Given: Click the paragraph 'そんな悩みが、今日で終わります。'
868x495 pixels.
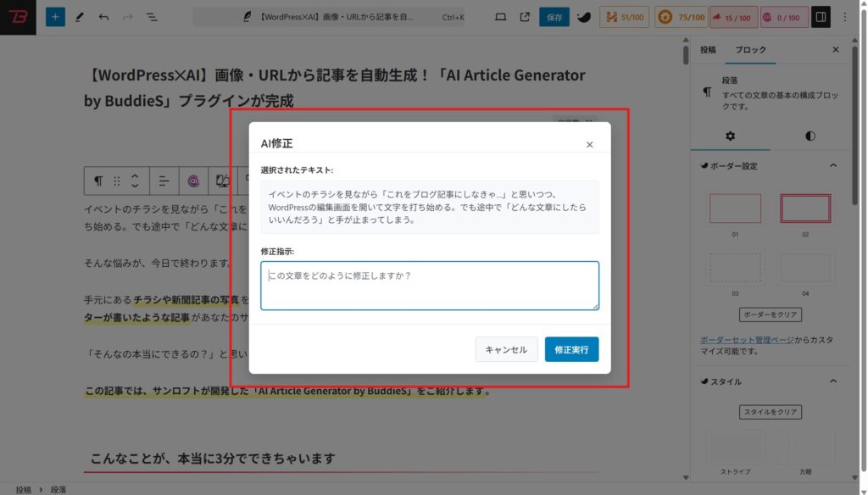Looking at the screenshot, I should coord(157,263).
